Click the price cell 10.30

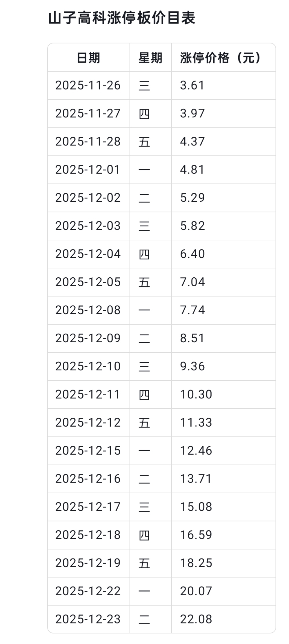[x=196, y=394]
